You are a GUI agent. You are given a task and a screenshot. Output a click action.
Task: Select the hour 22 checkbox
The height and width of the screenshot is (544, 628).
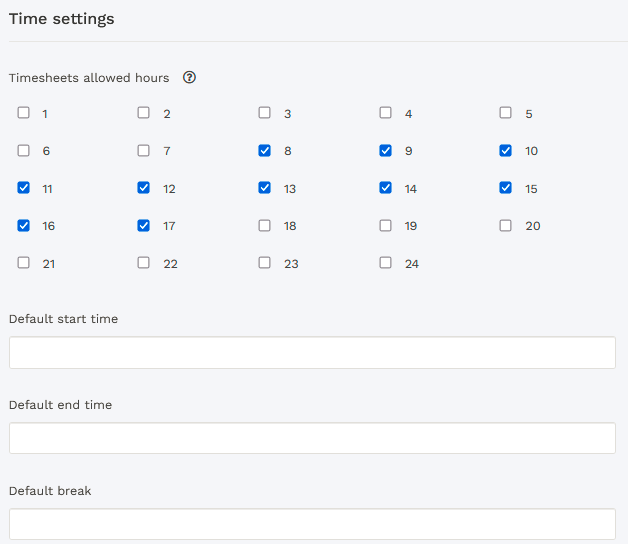144,263
